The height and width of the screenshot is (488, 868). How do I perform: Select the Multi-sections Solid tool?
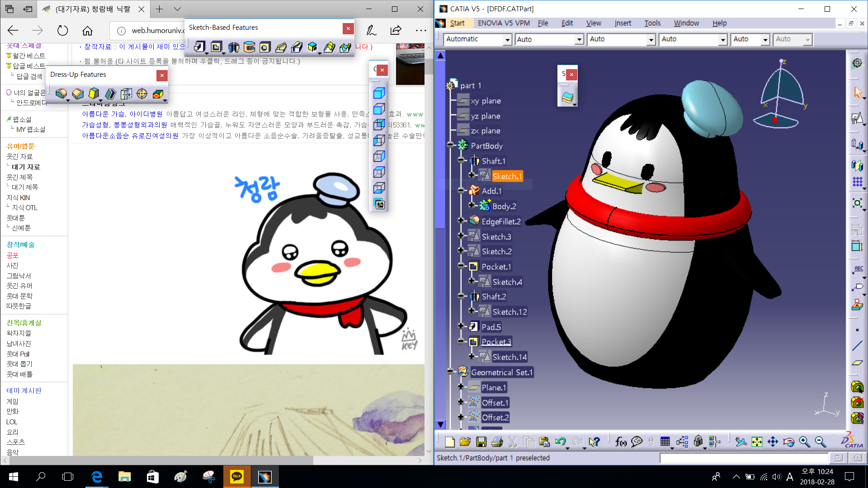330,47
